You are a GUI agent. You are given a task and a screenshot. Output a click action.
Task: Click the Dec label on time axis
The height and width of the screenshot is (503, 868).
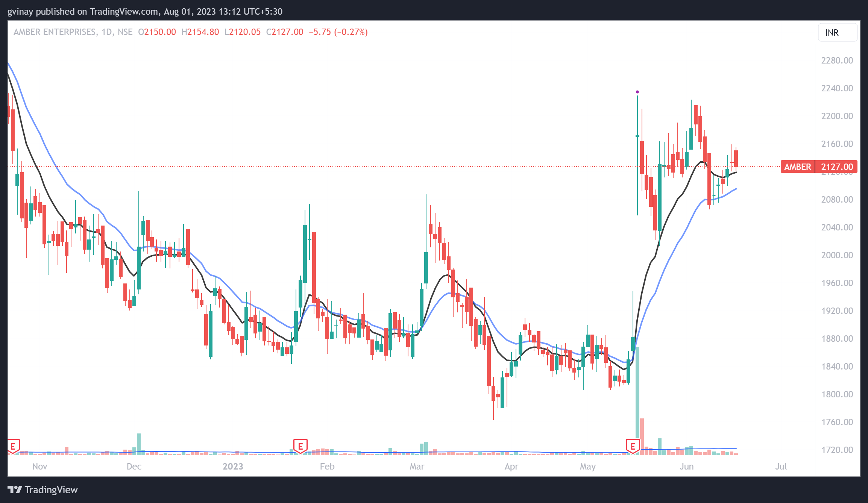point(134,467)
